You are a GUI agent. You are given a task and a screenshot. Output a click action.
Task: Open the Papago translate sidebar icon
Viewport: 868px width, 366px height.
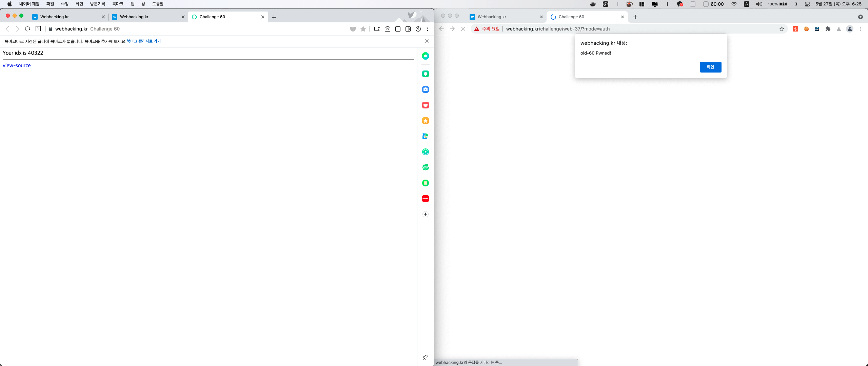point(426,136)
